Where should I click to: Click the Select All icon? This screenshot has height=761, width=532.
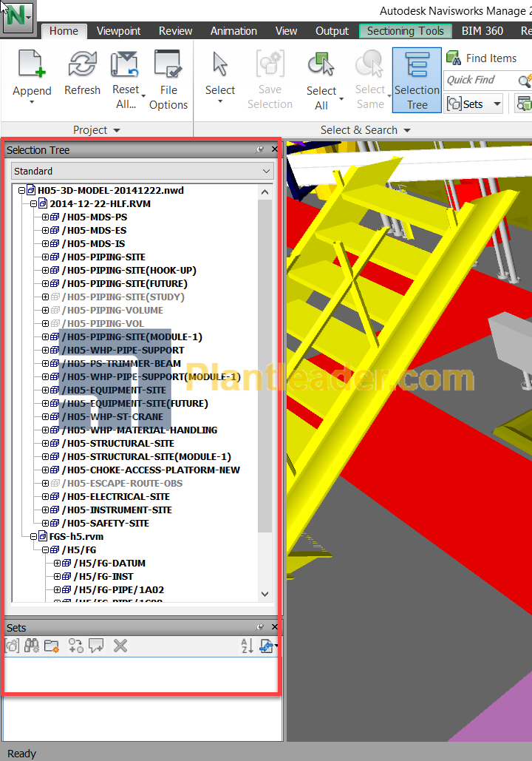(321, 64)
